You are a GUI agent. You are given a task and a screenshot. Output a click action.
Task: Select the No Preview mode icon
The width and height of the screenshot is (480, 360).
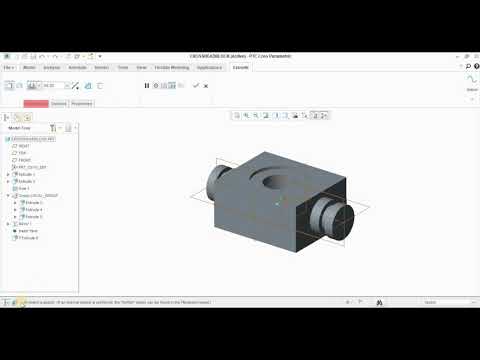pos(156,86)
